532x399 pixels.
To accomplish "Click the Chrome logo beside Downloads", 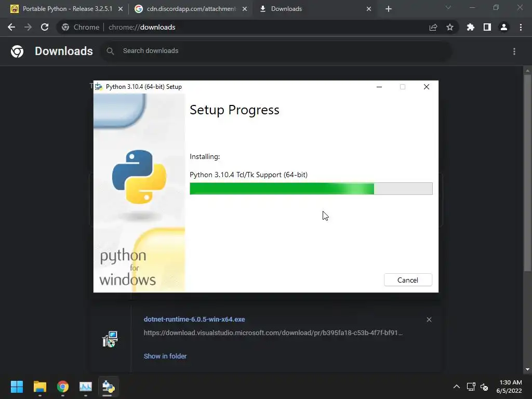I will coord(17,51).
